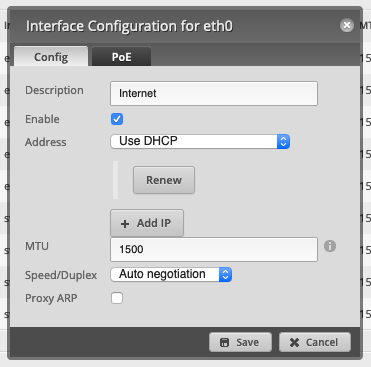The width and height of the screenshot is (371, 367).
Task: Close dialog with the X icon
Action: tap(347, 25)
